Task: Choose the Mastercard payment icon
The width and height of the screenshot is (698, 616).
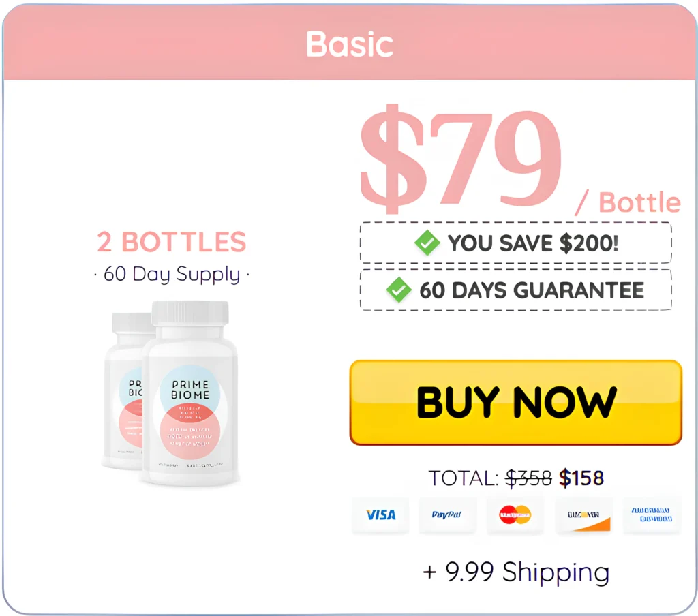Action: pyautogui.click(x=515, y=514)
